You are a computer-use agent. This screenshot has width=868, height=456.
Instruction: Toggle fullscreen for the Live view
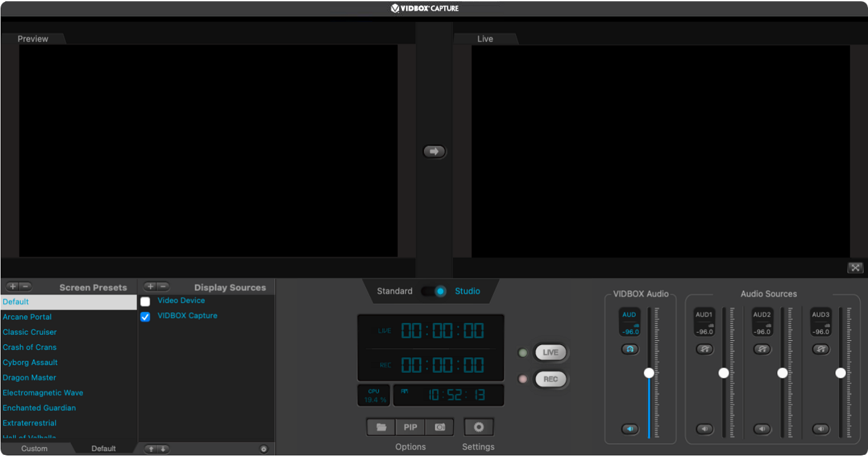coord(855,268)
